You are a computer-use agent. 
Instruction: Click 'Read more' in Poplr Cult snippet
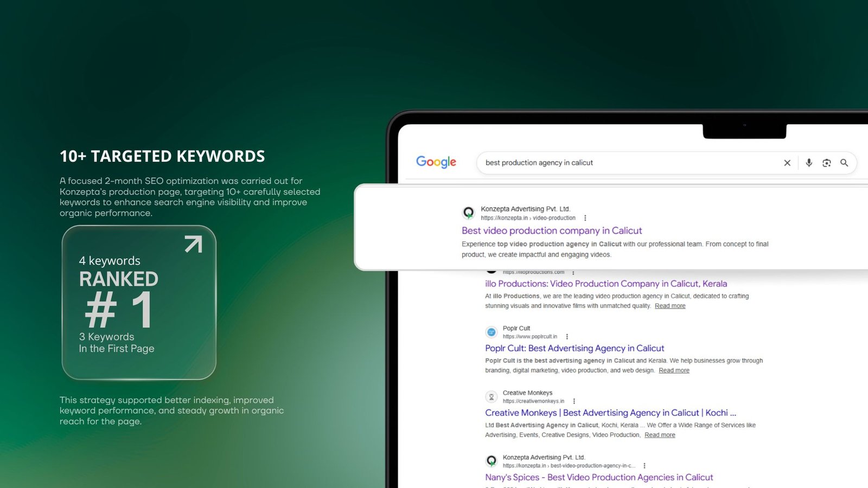coord(674,370)
